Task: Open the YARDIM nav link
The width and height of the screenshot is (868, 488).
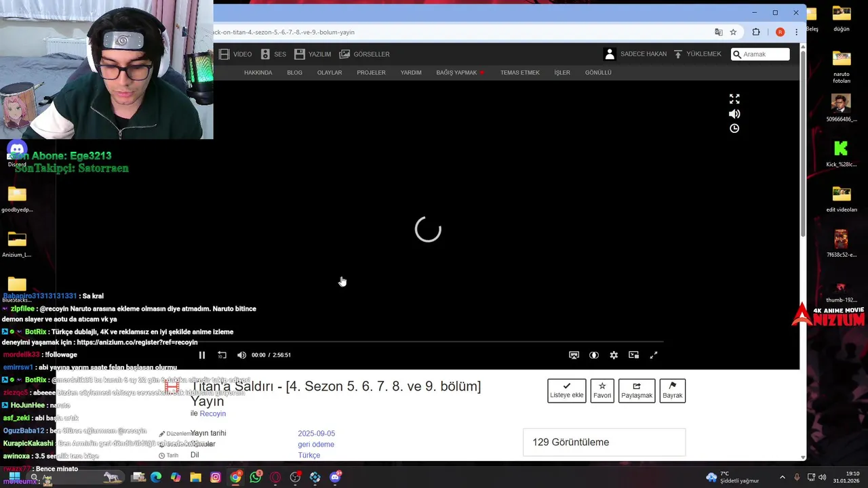Action: click(x=411, y=73)
